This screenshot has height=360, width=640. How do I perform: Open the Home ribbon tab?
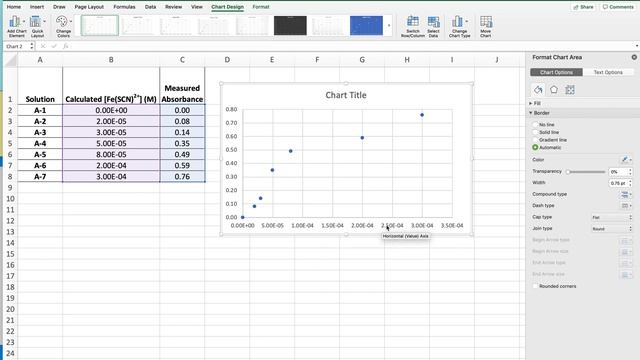[14, 7]
